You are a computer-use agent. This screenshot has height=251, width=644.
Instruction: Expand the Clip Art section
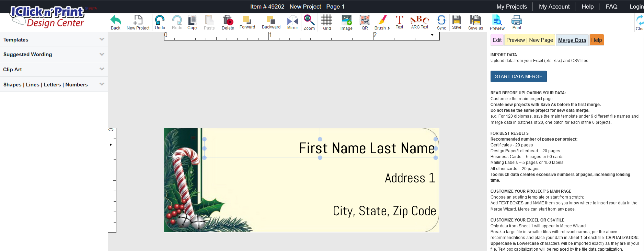[54, 70]
